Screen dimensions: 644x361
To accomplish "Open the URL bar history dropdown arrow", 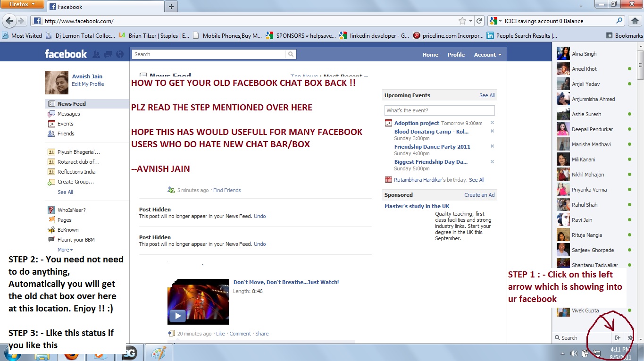I will click(x=470, y=21).
